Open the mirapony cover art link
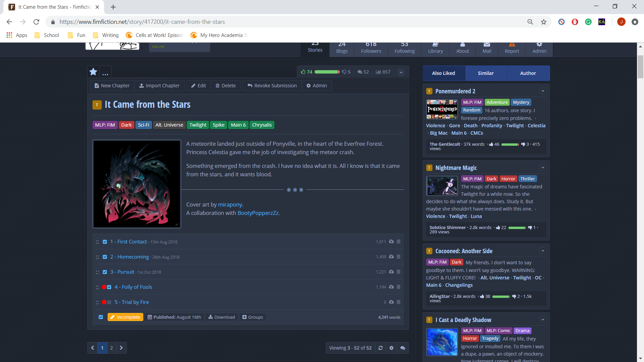The width and height of the screenshot is (644, 362). point(230,205)
